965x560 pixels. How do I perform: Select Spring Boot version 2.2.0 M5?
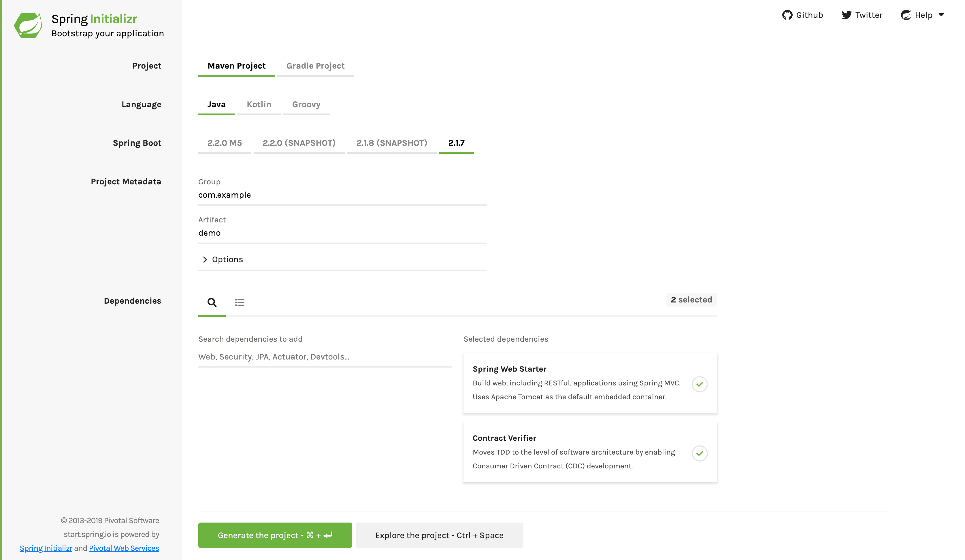[225, 143]
